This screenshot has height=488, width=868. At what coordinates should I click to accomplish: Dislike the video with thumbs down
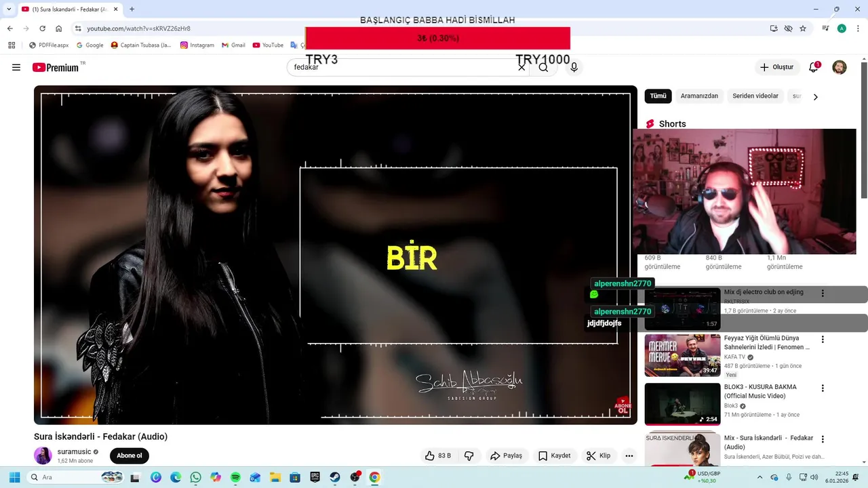click(469, 456)
